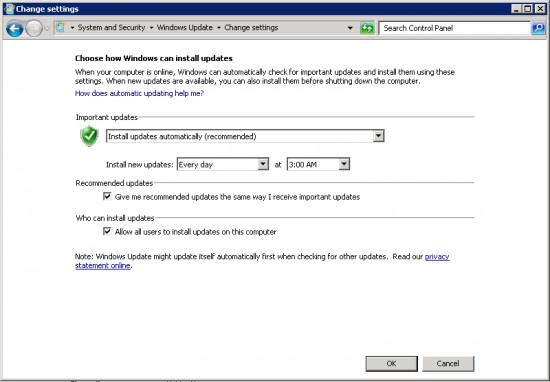This screenshot has height=382, width=550.
Task: Open the Install updates automatically dropdown
Action: 245,136
